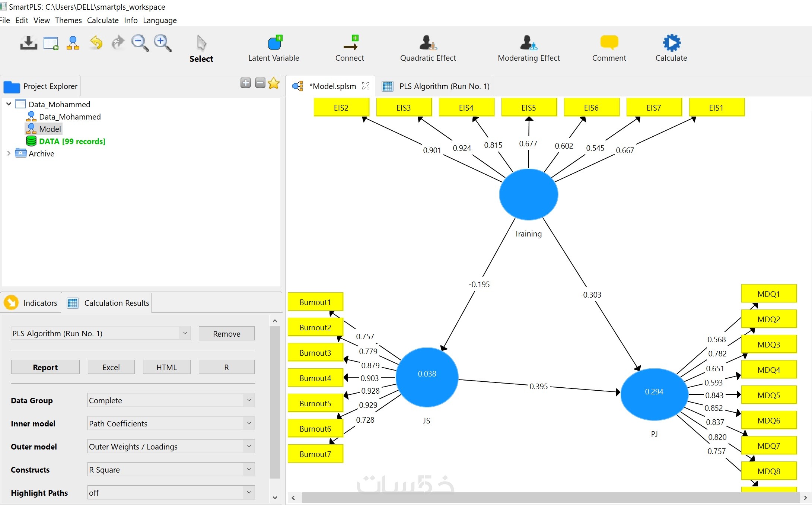The image size is (812, 505).
Task: Click the Report button
Action: pos(45,367)
